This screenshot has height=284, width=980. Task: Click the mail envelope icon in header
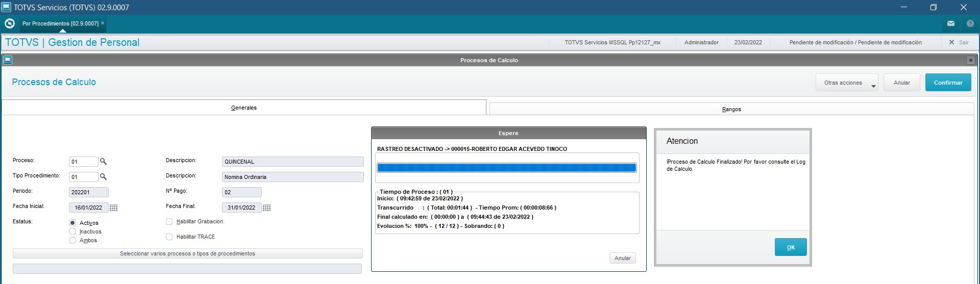951,23
